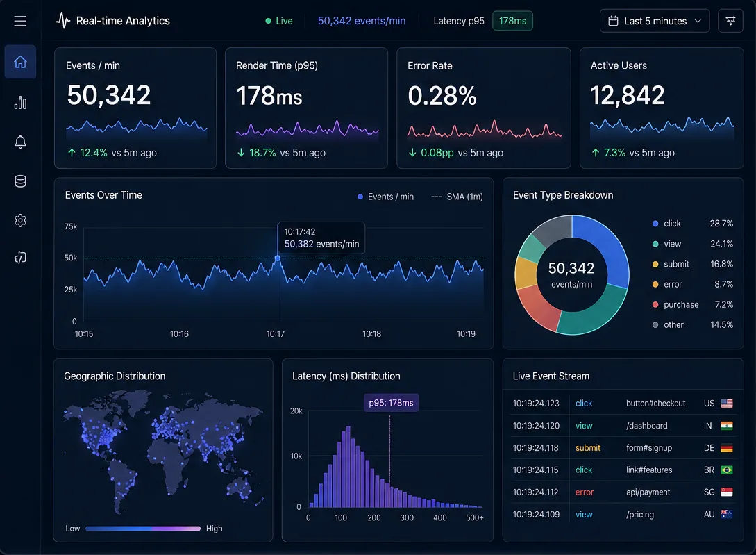Screen dimensions: 756x555
Task: Toggle the SMA (1m) legend line
Action: 457,197
